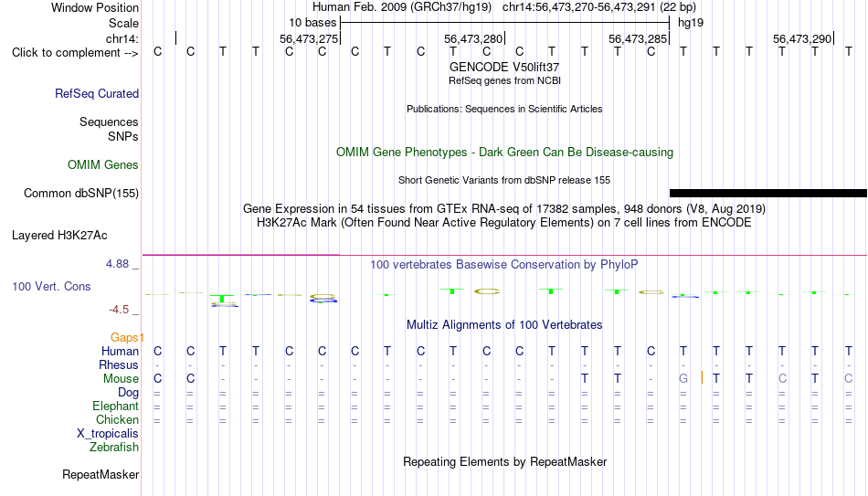Viewport: 868px width, 496px height.
Task: Click the Elephant species row label
Action: coord(116,406)
